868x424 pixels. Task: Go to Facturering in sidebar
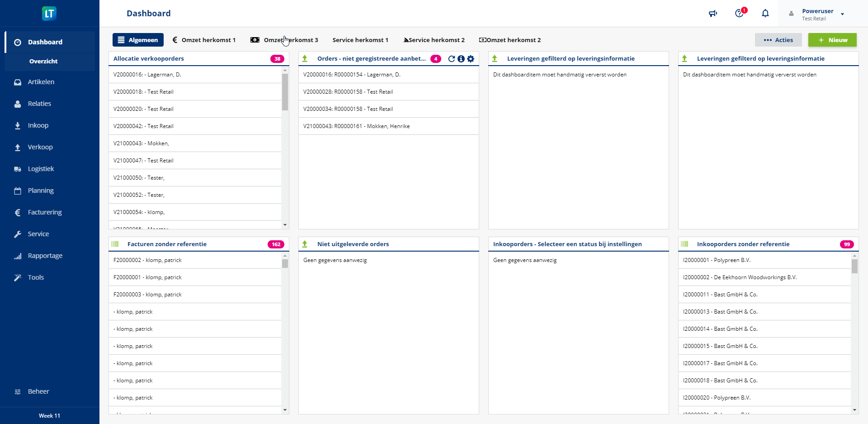pos(45,212)
